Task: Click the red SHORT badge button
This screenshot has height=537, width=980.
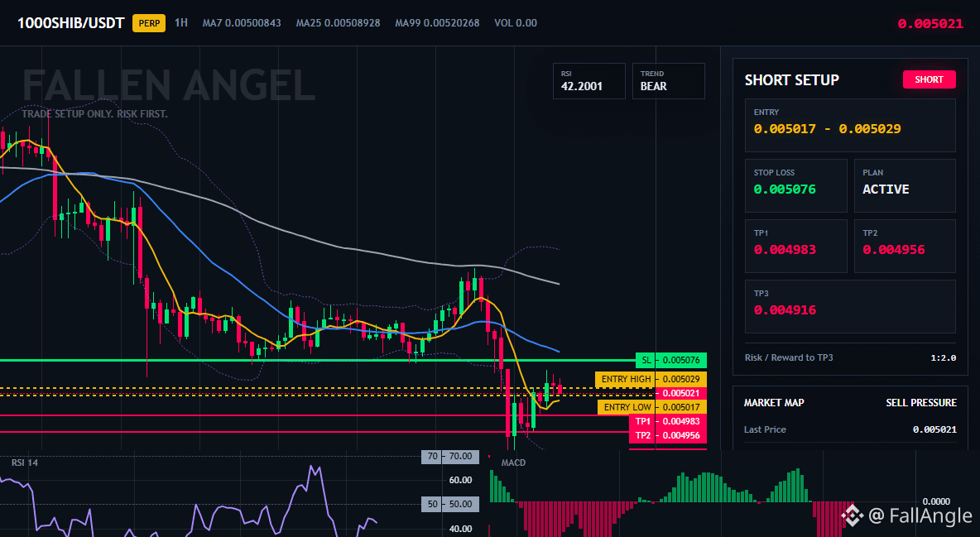Action: coord(930,79)
